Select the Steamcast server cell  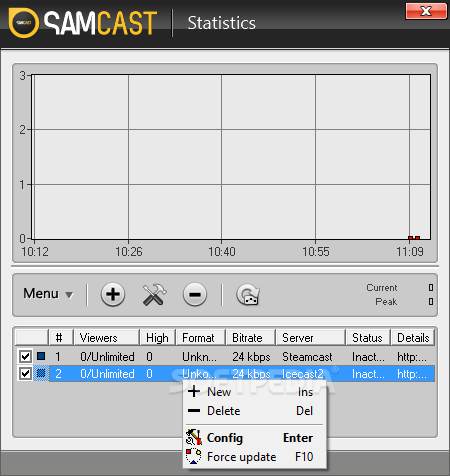point(307,357)
